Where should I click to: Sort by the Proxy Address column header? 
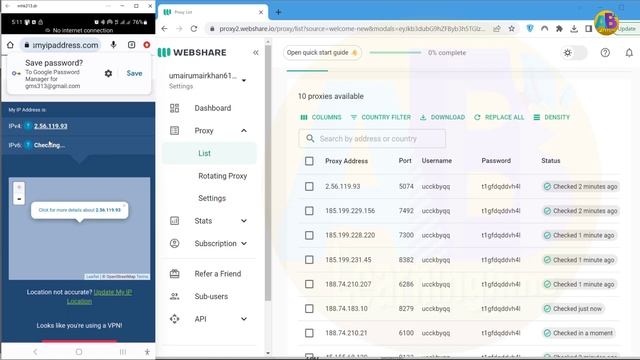pos(346,161)
